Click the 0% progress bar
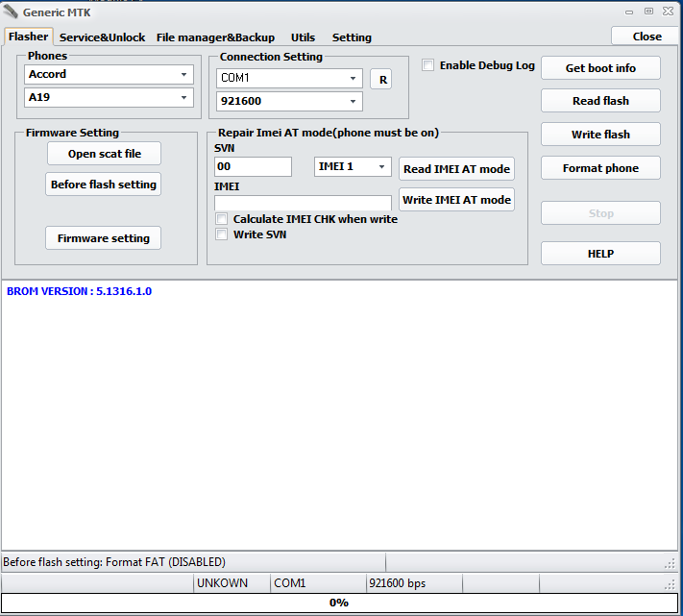Screen dimensions: 683x616 339,603
